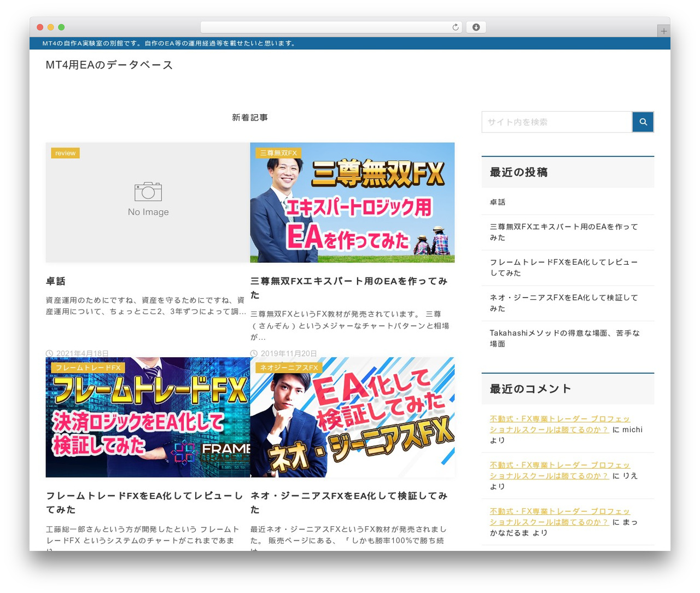This screenshot has height=593, width=700.
Task: Open sidebar post 三尊無双FXエキスパート用のEAを作ってみた
Action: click(x=564, y=232)
